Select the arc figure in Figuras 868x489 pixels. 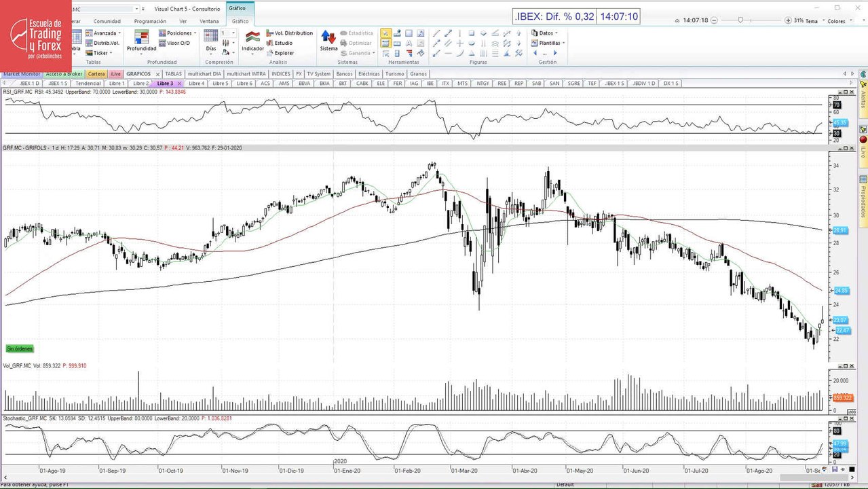[459, 53]
